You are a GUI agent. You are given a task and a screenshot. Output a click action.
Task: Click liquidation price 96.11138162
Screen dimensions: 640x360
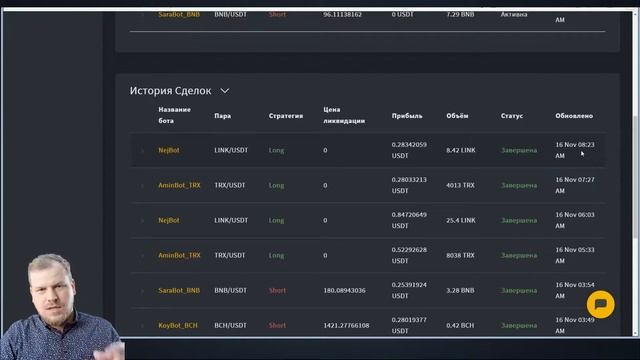point(342,14)
